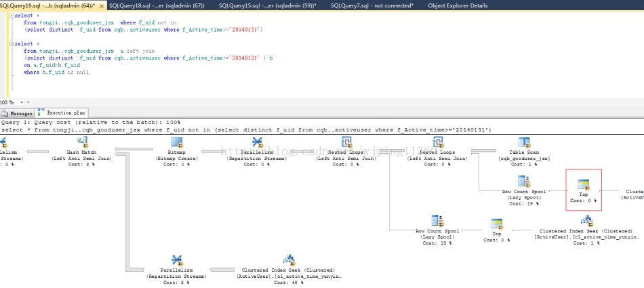Select the Hash Match operator icon

tap(83, 142)
